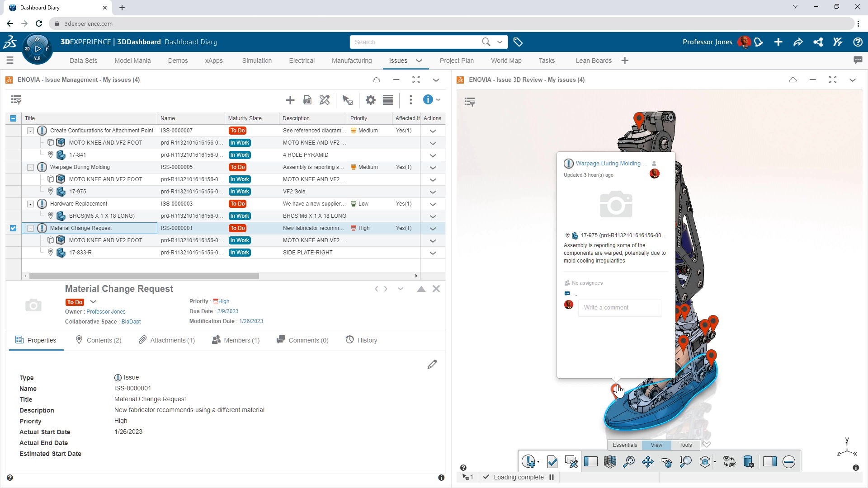Screen dimensions: 868x488
Task: Switch to the Tools tab in the 3D viewer
Action: (x=685, y=445)
